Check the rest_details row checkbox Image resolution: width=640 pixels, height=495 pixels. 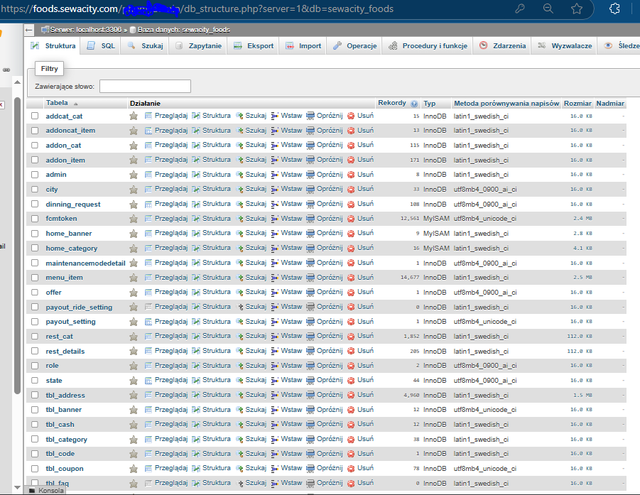pos(35,351)
